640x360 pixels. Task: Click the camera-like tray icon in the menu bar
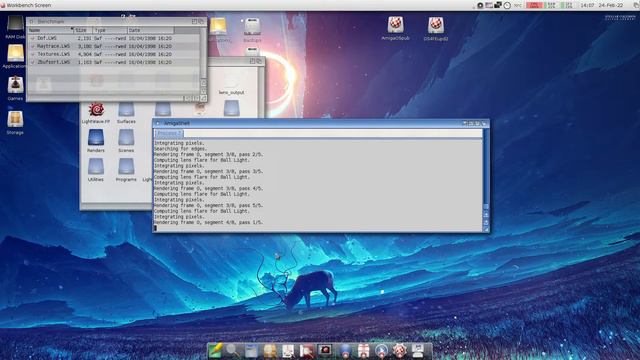pos(480,5)
